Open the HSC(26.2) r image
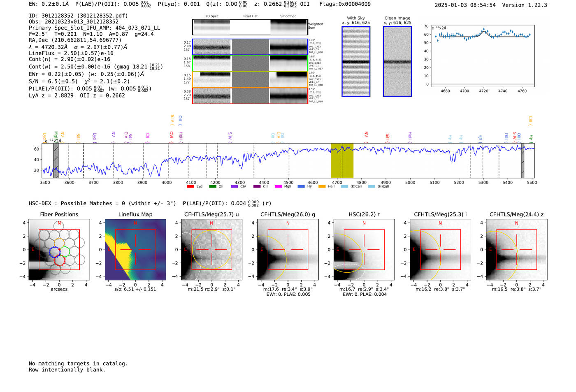The width and height of the screenshot is (576, 392). 364,249
